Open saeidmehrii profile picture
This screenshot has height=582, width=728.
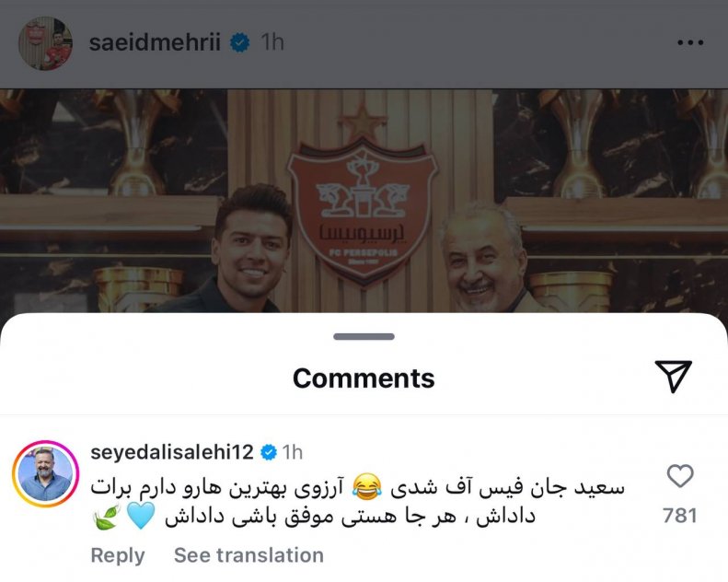coord(45,43)
